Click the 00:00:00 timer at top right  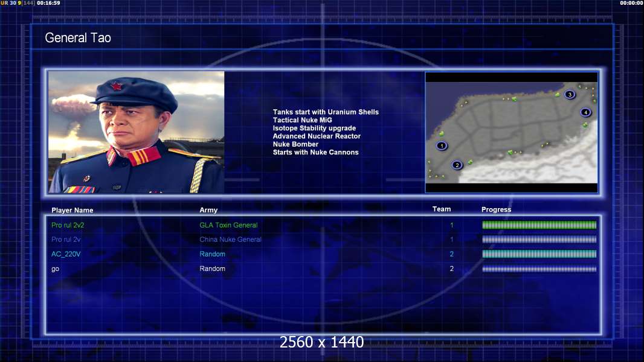tap(632, 3)
